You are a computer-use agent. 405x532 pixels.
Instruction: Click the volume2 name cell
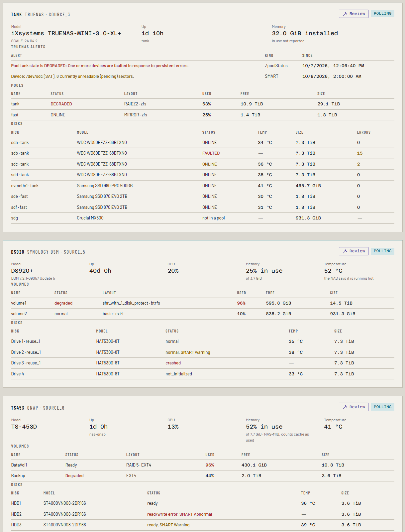pyautogui.click(x=19, y=314)
